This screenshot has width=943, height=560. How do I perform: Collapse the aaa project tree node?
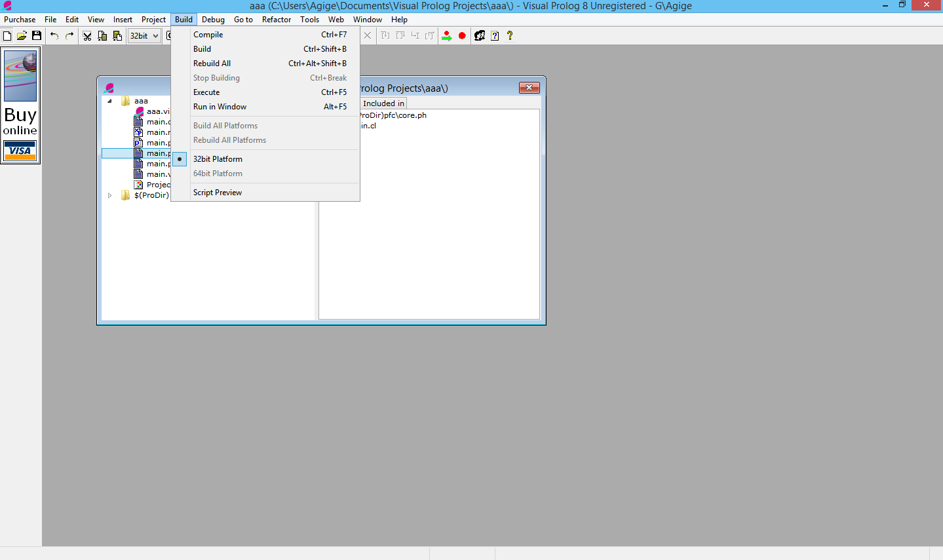click(109, 101)
